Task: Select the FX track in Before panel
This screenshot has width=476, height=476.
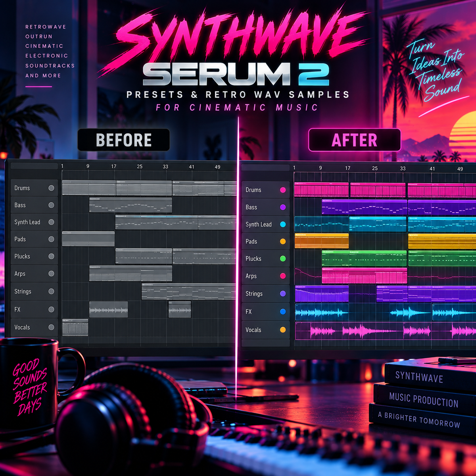Action: (34, 309)
